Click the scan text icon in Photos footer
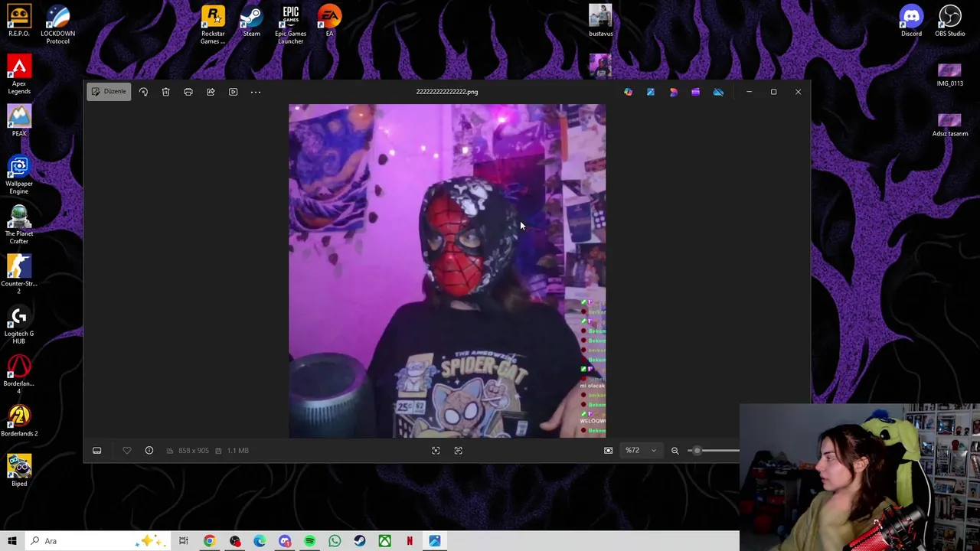Screen dimensions: 980x551 pyautogui.click(x=459, y=451)
